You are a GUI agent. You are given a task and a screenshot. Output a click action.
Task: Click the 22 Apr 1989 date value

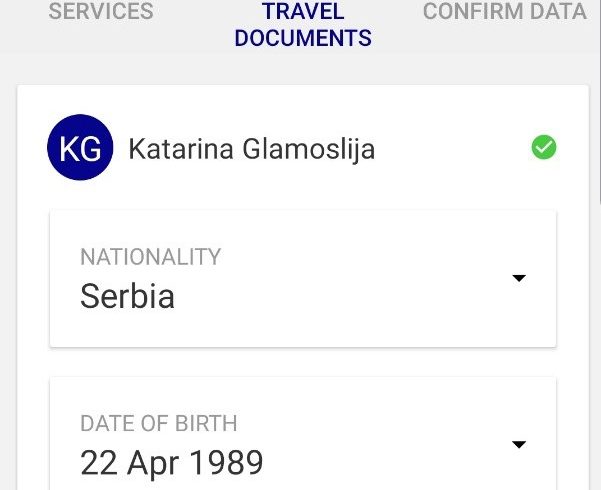pyautogui.click(x=172, y=463)
